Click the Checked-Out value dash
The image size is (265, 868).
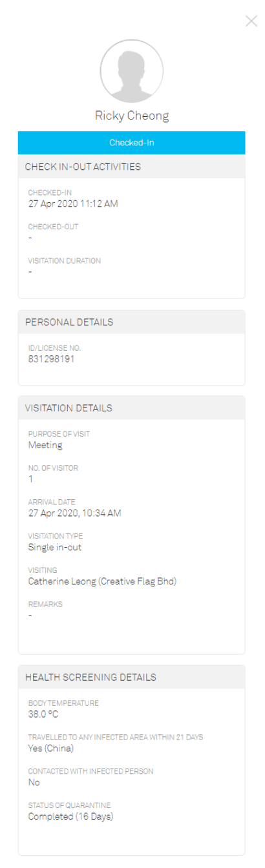pos(30,238)
